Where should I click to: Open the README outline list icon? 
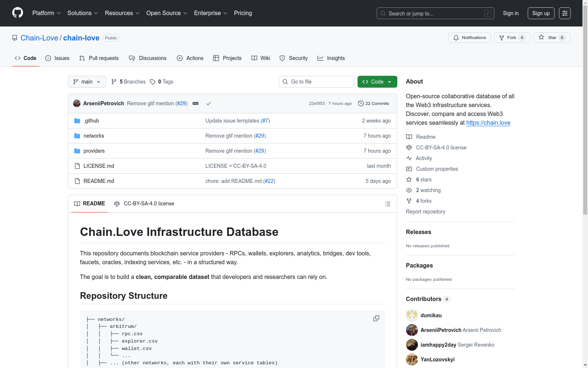point(388,204)
